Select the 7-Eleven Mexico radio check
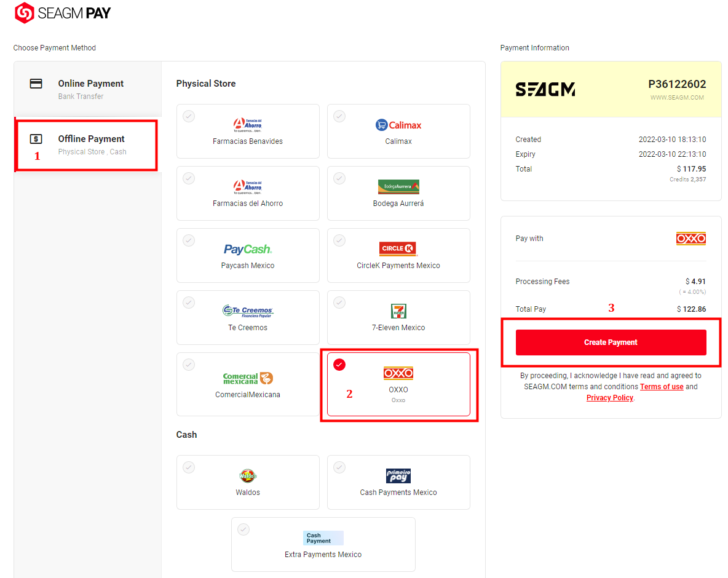The height and width of the screenshot is (578, 728). click(339, 303)
